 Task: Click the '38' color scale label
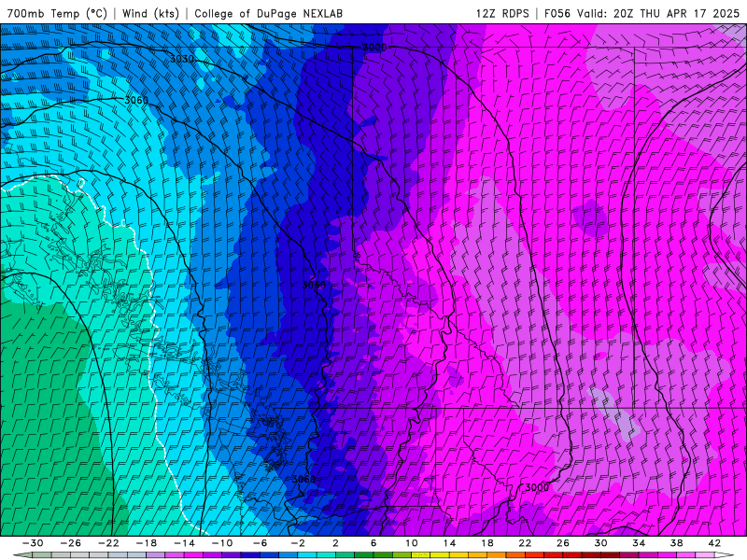click(676, 543)
